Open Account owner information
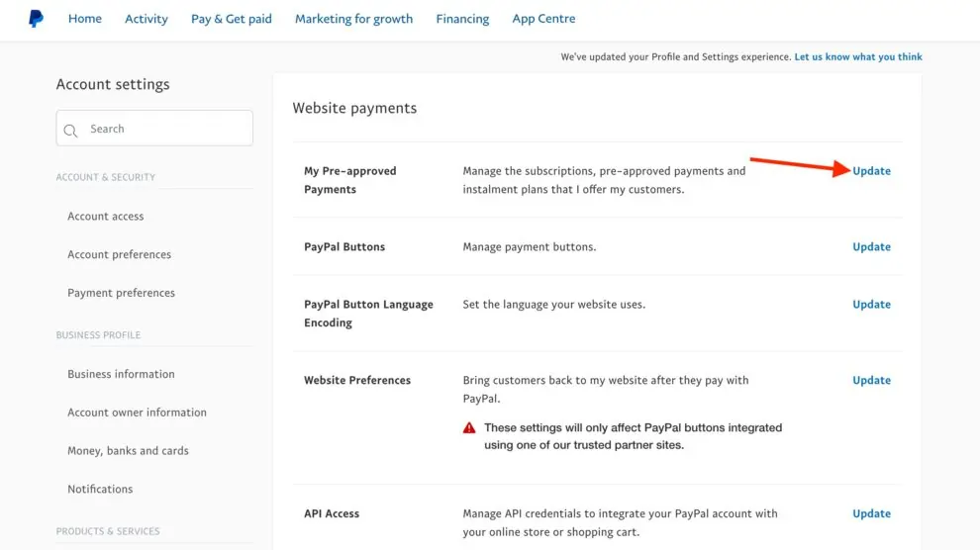 pos(137,412)
